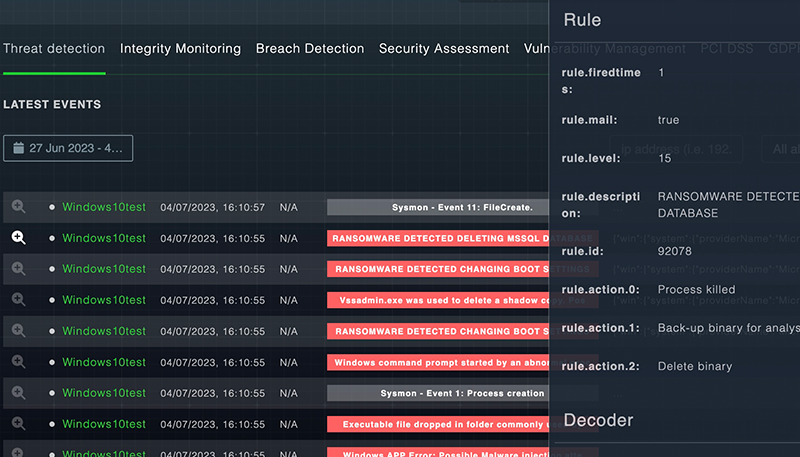Open the Integrity Monitoring tab
The image size is (800, 457).
(x=180, y=48)
